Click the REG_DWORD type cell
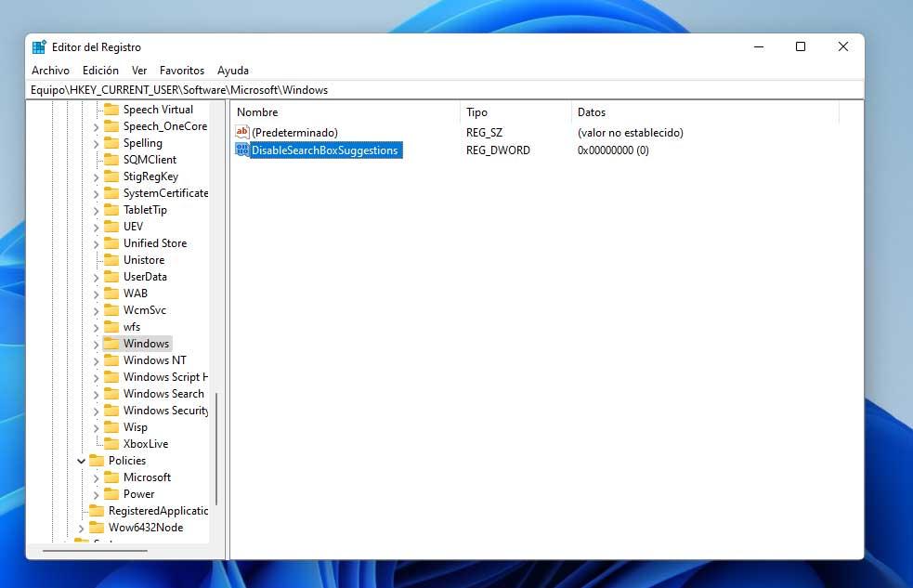The height and width of the screenshot is (588, 913). 498,150
